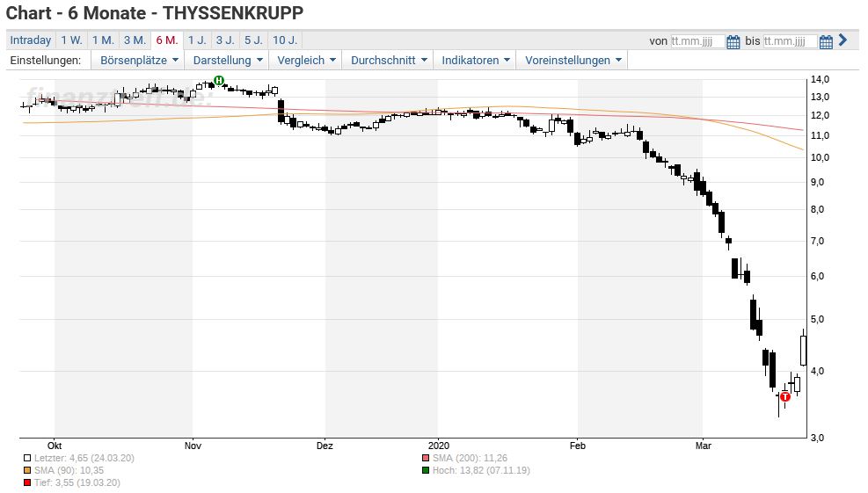Viewport: 868px width, 493px height.
Task: Select the 3 J. time range tab
Action: click(225, 40)
